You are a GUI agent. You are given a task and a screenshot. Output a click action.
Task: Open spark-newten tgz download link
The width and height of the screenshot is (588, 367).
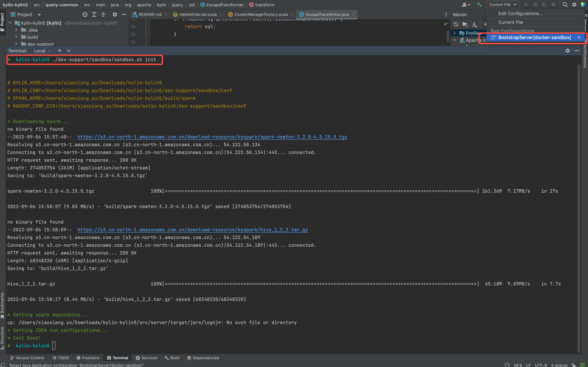pos(212,137)
